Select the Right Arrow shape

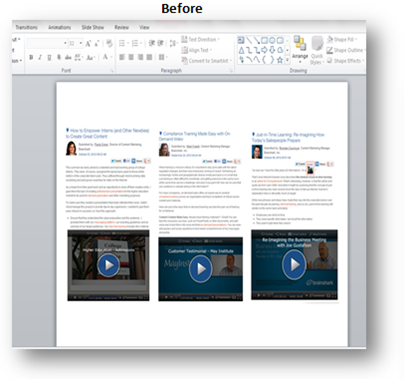tap(264, 50)
